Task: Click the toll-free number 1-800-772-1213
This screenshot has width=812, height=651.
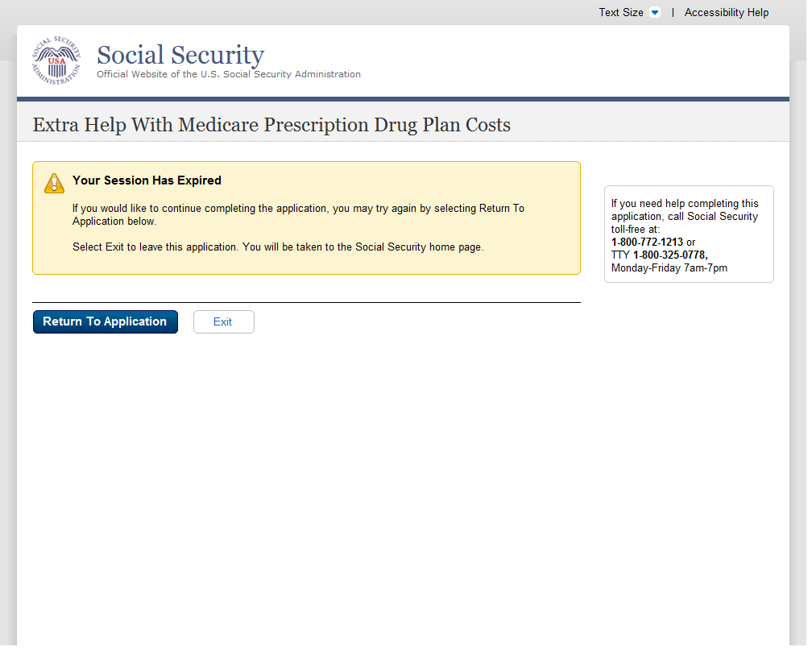Action: click(x=647, y=242)
